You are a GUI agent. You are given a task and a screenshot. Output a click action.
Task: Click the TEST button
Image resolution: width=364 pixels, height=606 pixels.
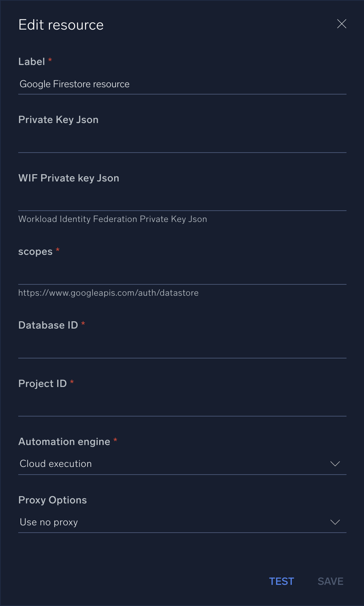point(281,581)
